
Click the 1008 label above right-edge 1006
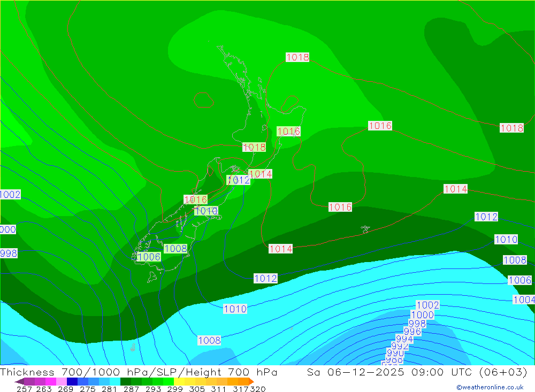(x=515, y=260)
